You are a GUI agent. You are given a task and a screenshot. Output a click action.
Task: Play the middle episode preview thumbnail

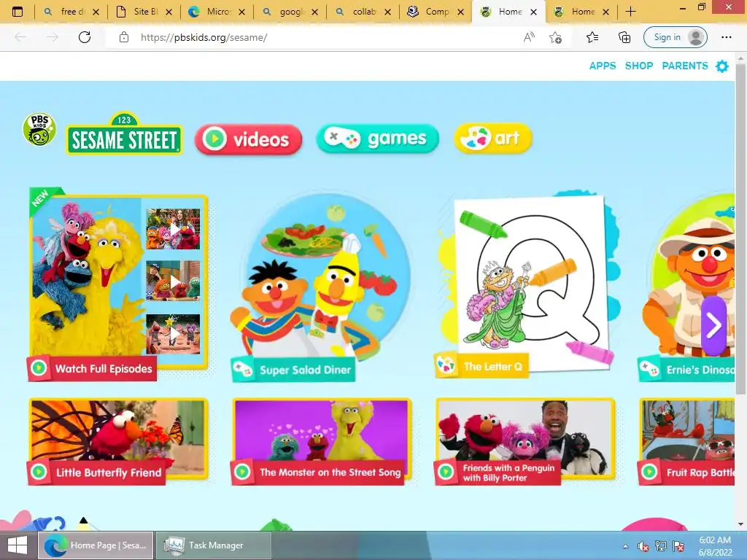pyautogui.click(x=173, y=281)
